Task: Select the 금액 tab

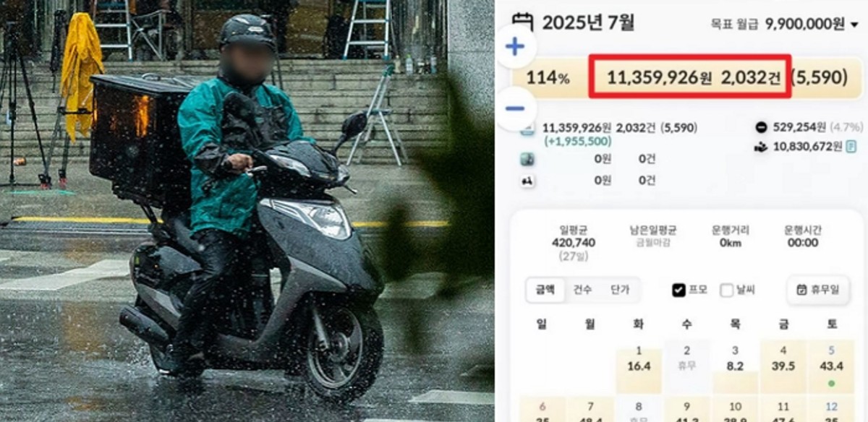Action: point(545,290)
